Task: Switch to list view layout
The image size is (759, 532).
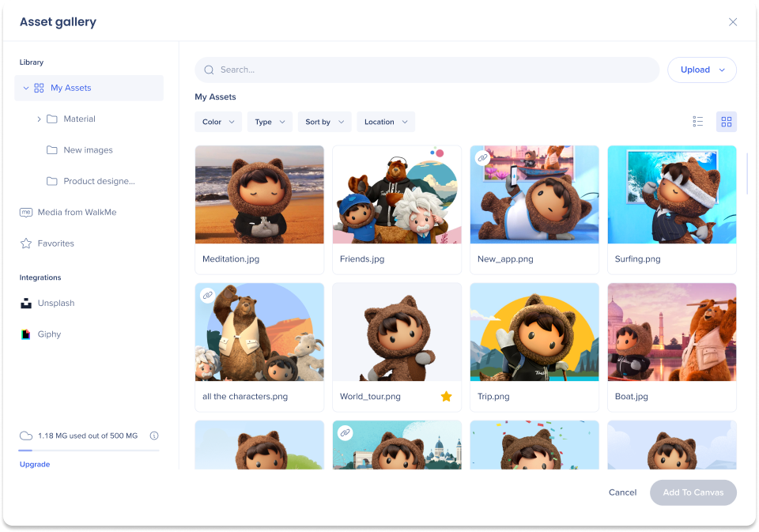Action: (697, 122)
